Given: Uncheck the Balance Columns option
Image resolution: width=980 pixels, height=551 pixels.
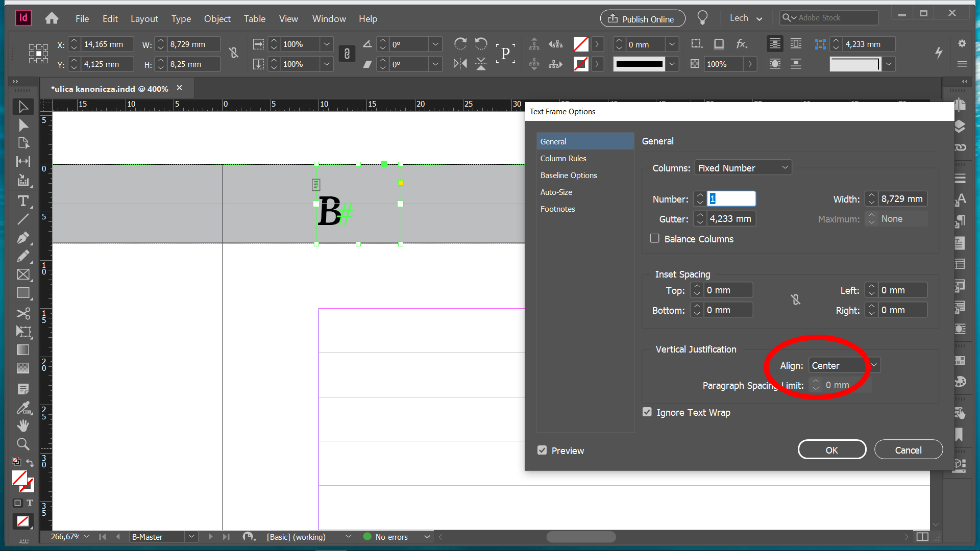Looking at the screenshot, I should click(x=654, y=238).
